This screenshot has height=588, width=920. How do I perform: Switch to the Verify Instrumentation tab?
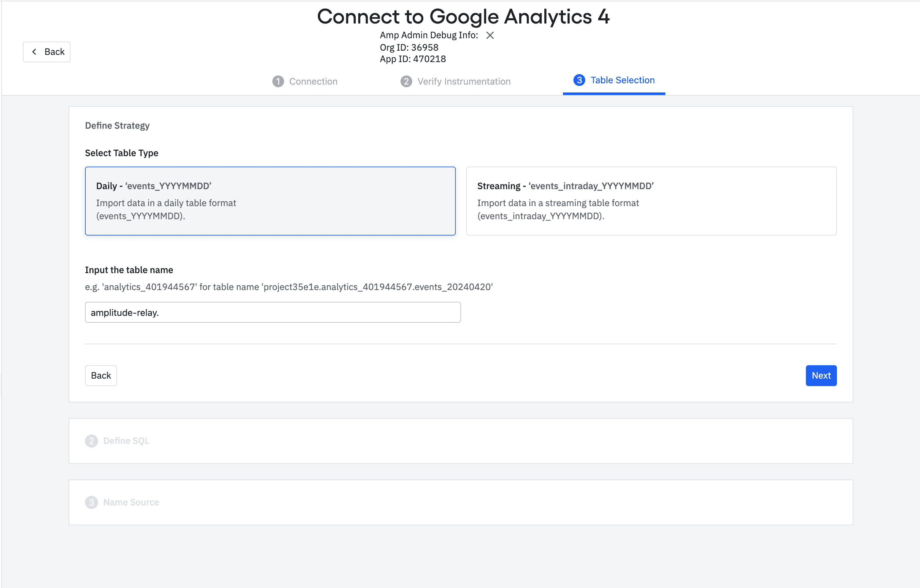pyautogui.click(x=464, y=81)
